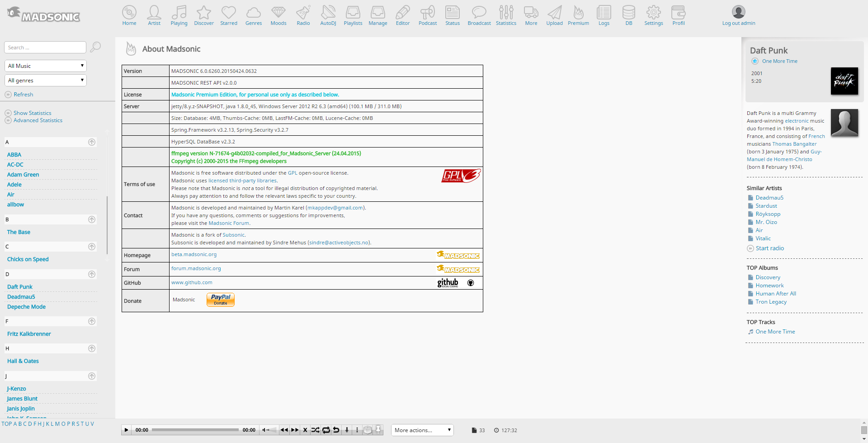
Task: Open the Discovery top album
Action: tap(768, 277)
